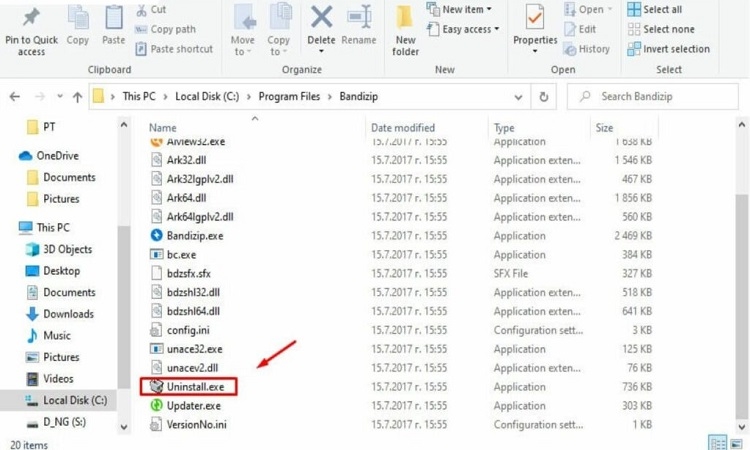Select the bc.exe file
The image size is (750, 450).
click(x=173, y=254)
